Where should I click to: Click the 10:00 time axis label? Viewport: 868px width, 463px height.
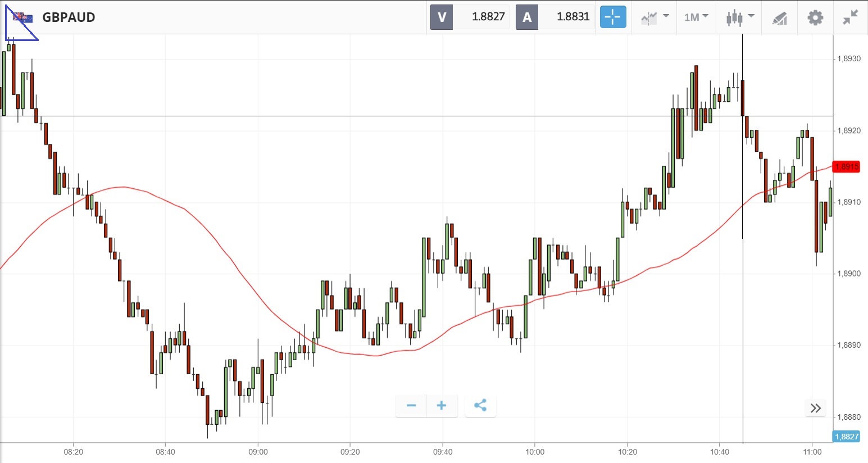pyautogui.click(x=535, y=452)
